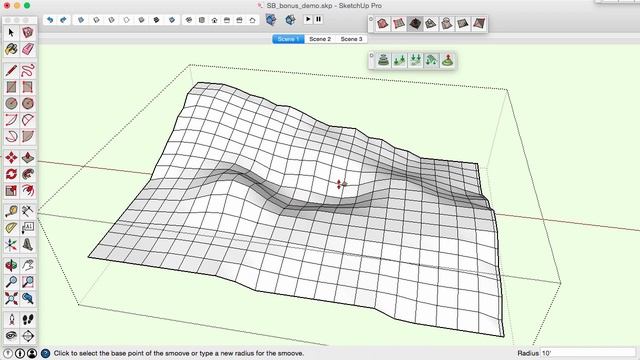This screenshot has width=640, height=360.
Task: Activate the Freehand squiggle tool
Action: (27, 71)
